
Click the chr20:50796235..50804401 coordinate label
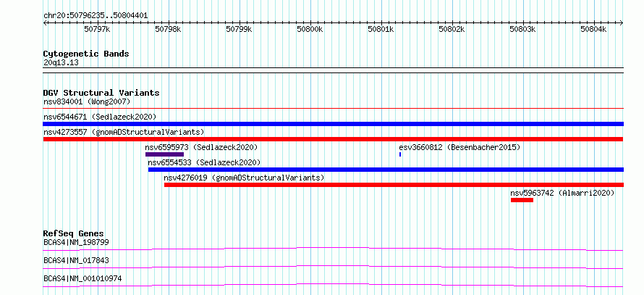pyautogui.click(x=96, y=16)
